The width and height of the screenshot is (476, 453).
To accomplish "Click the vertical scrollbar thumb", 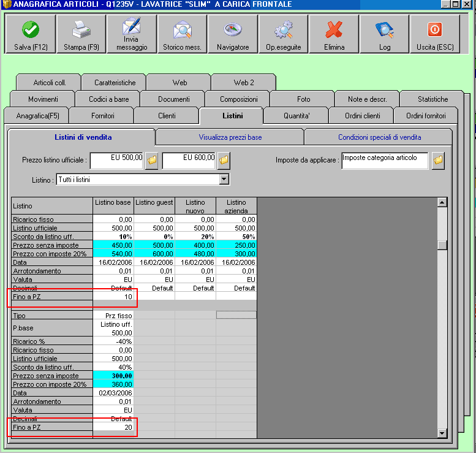I will point(442,245).
